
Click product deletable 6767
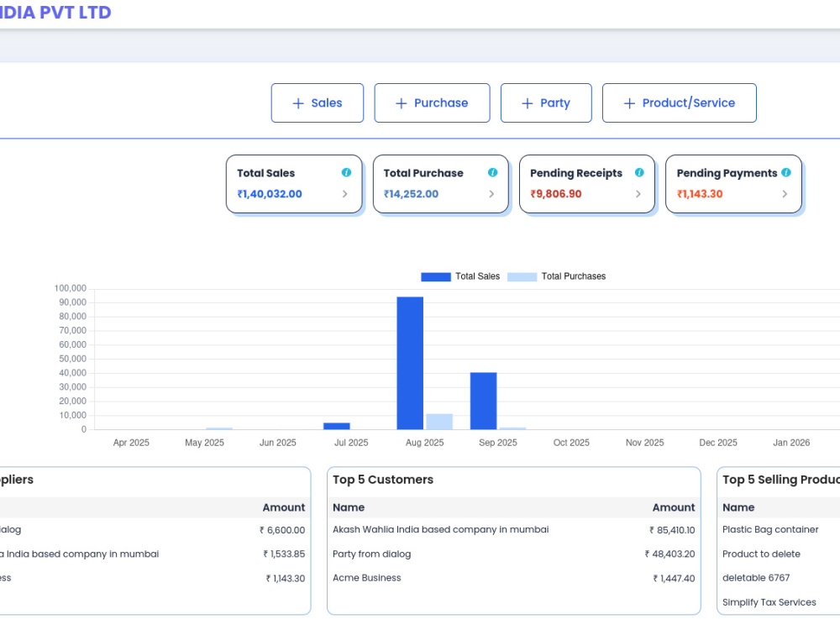tap(756, 578)
